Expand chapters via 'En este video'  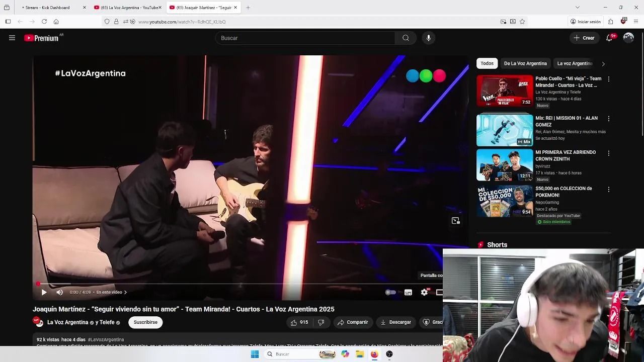[x=111, y=292]
